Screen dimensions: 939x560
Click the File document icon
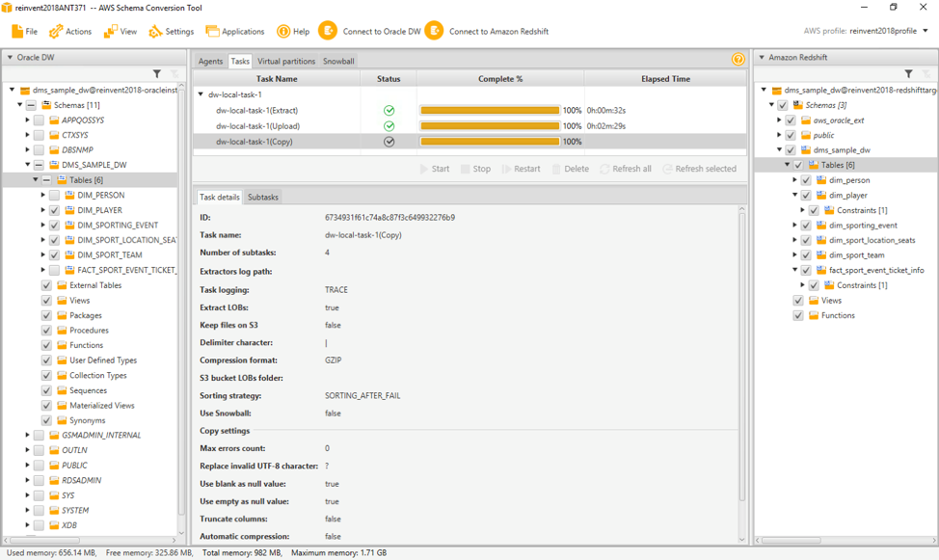[x=17, y=31]
